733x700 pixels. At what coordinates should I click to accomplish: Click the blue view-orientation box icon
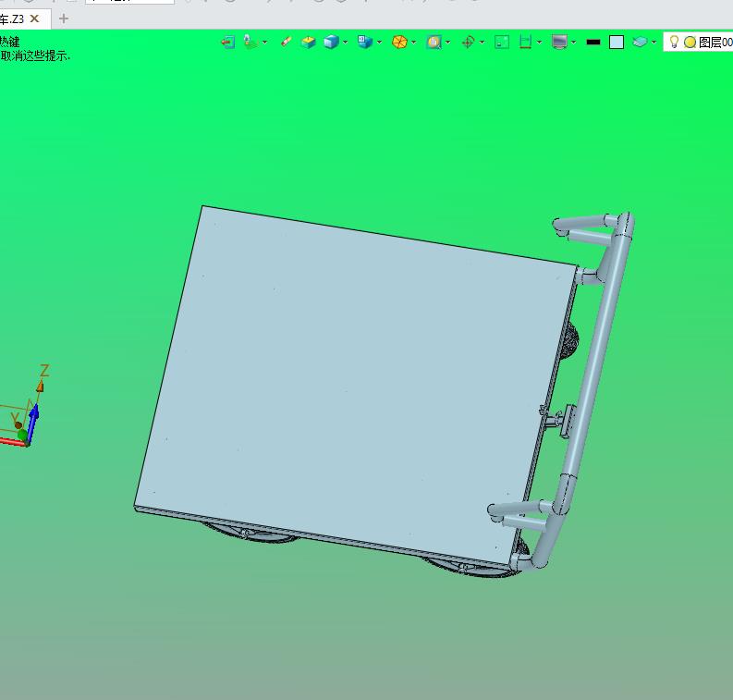pyautogui.click(x=364, y=43)
